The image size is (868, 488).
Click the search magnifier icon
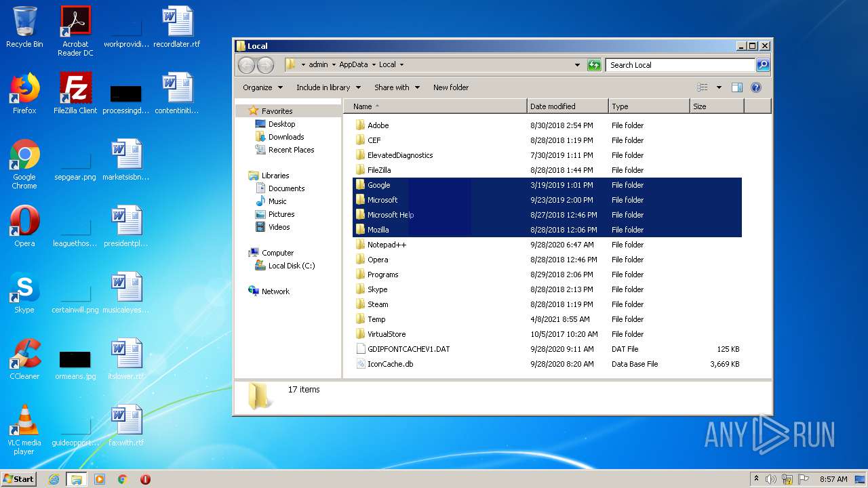[x=763, y=65]
